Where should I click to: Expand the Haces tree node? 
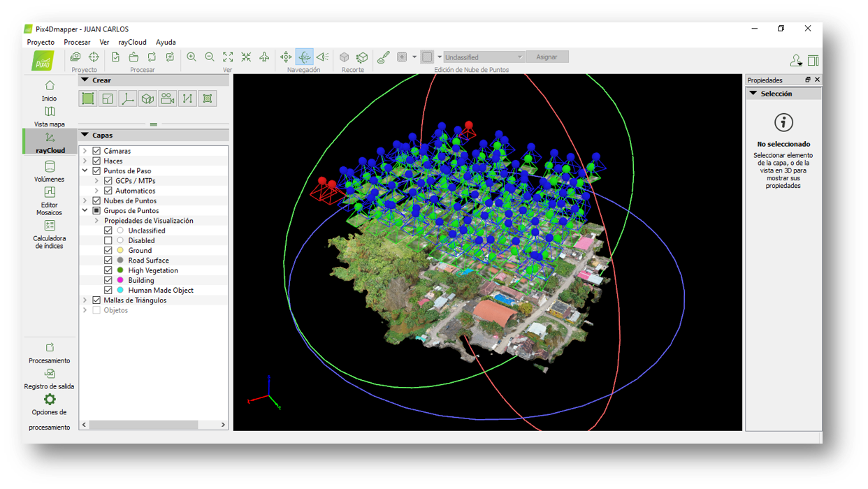(85, 161)
